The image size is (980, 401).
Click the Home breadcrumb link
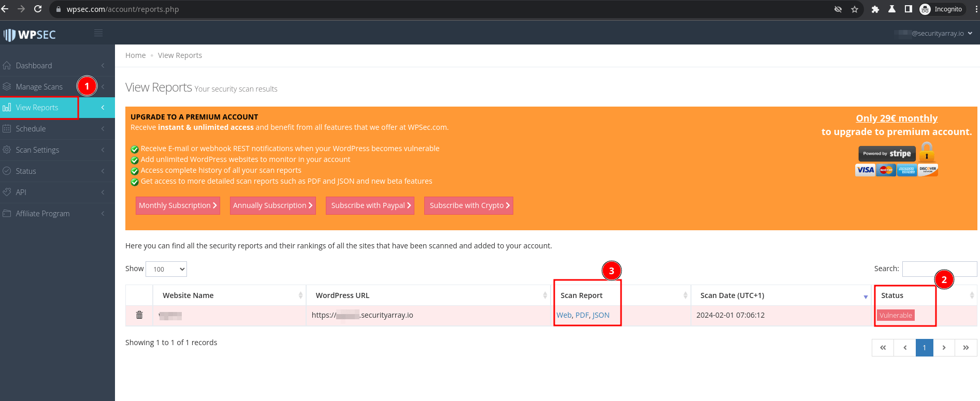pyautogui.click(x=136, y=55)
